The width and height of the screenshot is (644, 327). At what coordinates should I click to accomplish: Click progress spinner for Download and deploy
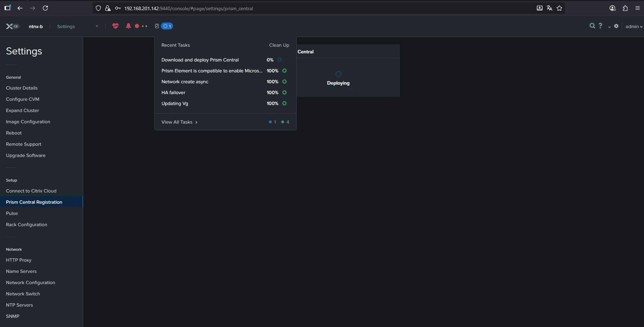click(280, 60)
